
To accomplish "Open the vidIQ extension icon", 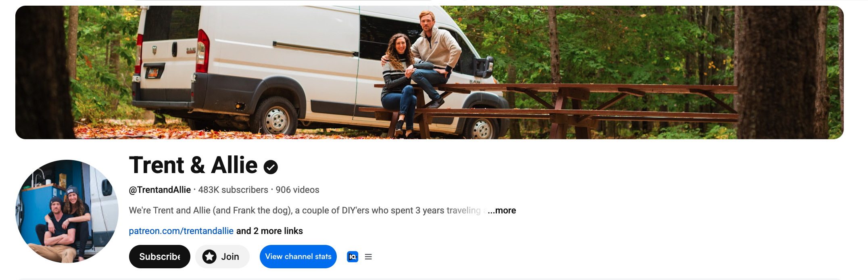I will 353,257.
